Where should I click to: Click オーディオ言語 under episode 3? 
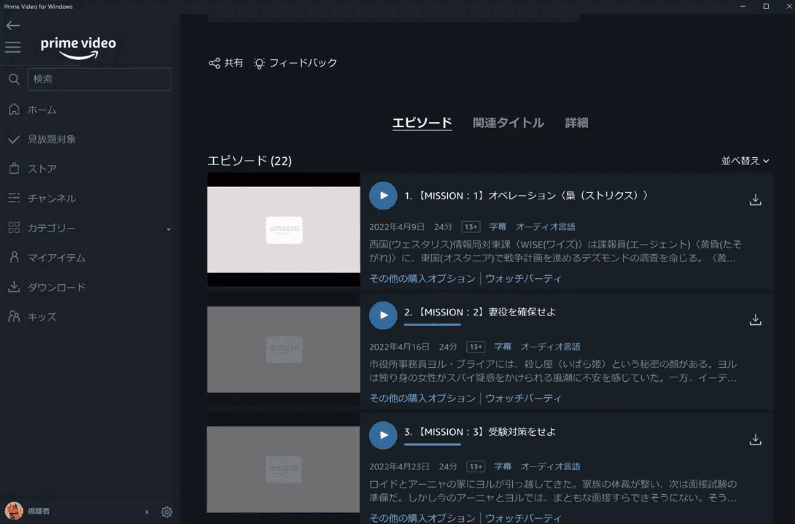551,466
